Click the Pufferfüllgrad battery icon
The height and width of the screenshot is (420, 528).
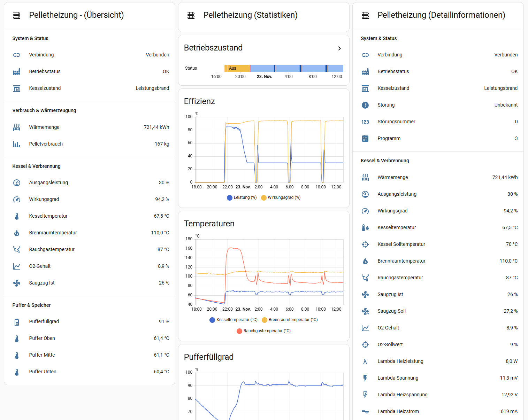click(17, 322)
